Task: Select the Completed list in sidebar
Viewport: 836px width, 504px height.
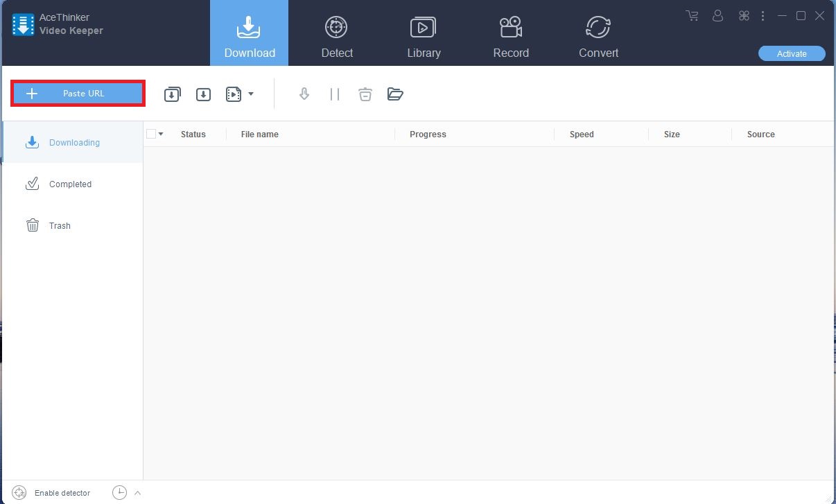Action: click(73, 184)
